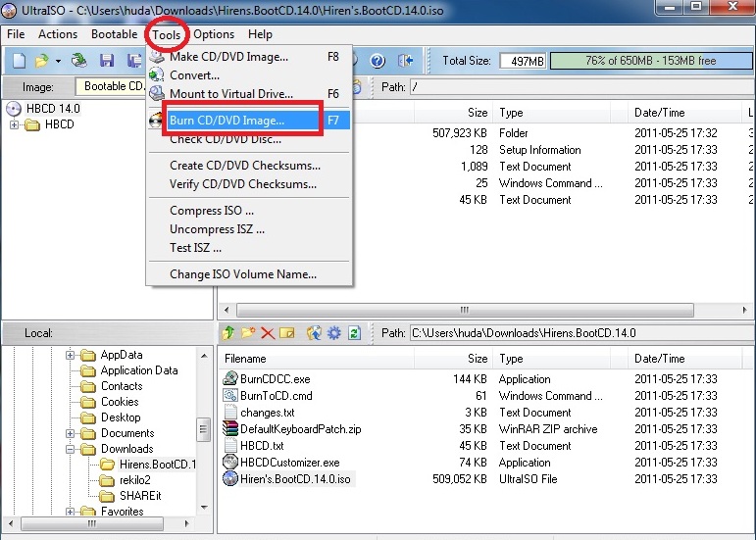Select the Desktop folder in Local tree
The width and height of the screenshot is (756, 540).
click(121, 417)
